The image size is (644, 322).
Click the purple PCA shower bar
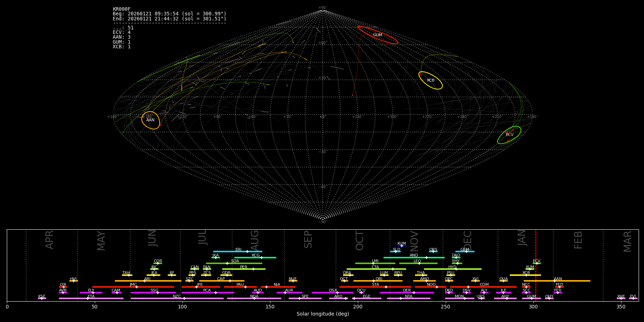click(x=208, y=293)
